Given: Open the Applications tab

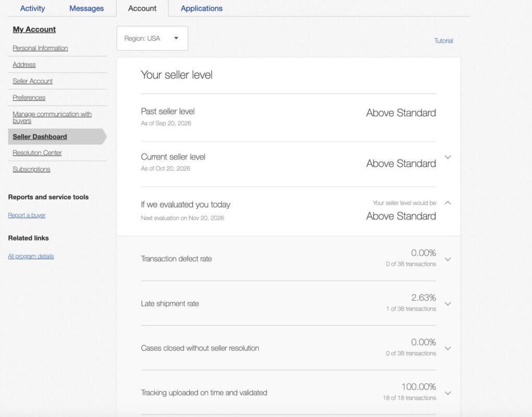Looking at the screenshot, I should click(x=202, y=8).
